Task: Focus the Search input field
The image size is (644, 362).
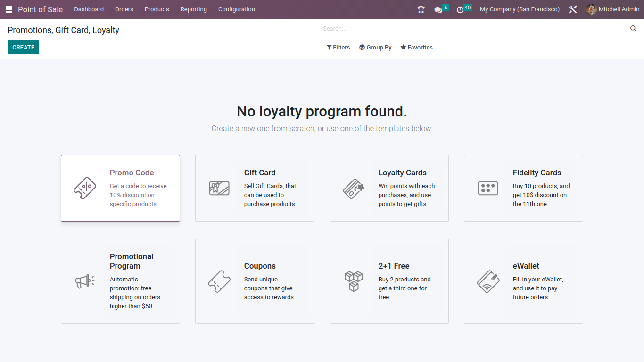Action: tap(474, 29)
